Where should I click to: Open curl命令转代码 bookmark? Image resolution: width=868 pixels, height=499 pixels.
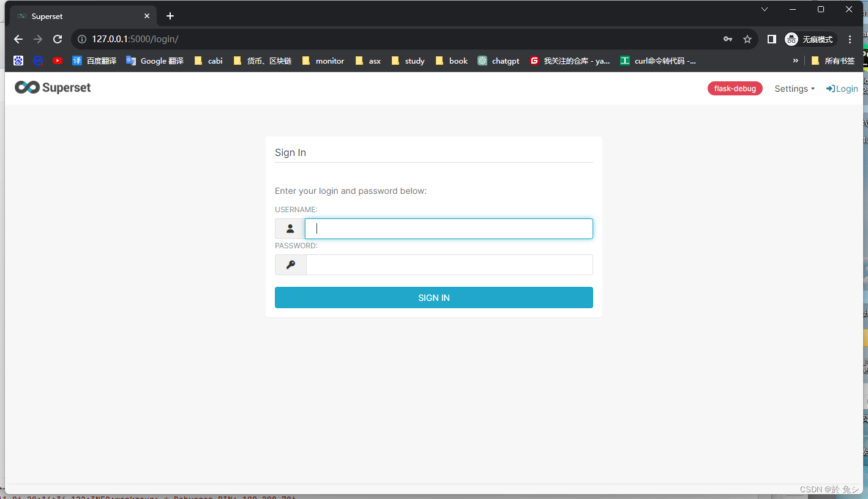658,61
